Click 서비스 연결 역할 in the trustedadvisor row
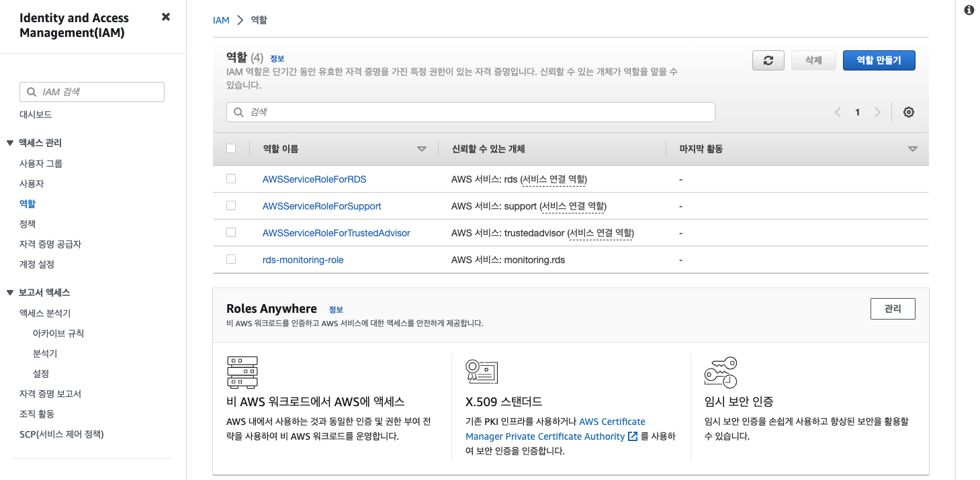 tap(601, 233)
